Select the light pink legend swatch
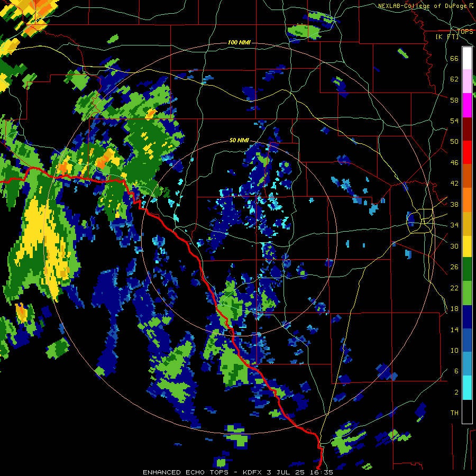Image resolution: width=476 pixels, height=476 pixels. coord(467,81)
